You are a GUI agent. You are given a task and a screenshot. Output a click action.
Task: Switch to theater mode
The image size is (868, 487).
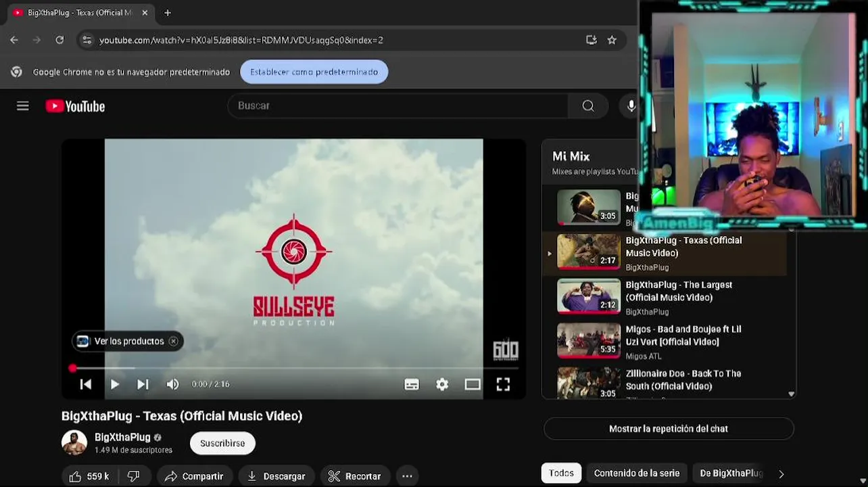coord(473,384)
